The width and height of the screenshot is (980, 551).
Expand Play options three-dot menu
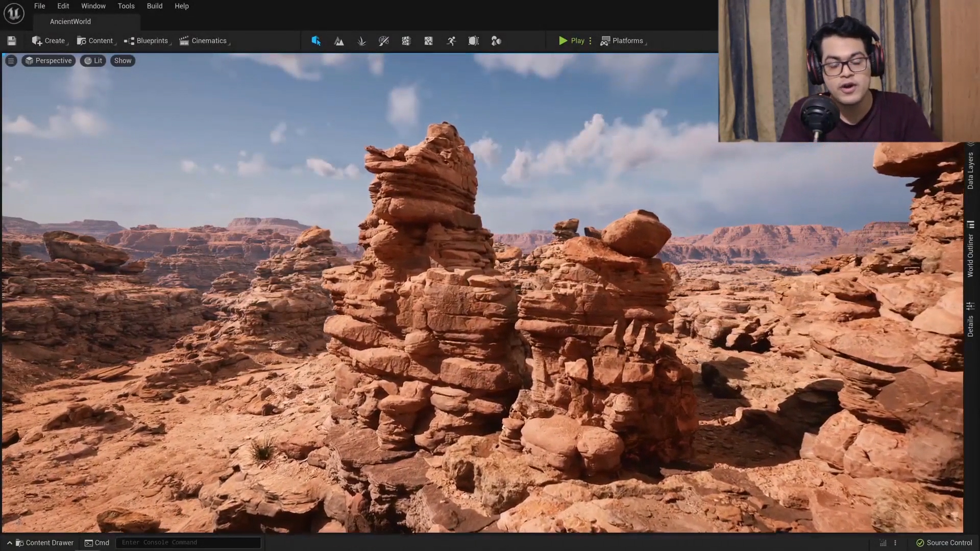(x=591, y=41)
